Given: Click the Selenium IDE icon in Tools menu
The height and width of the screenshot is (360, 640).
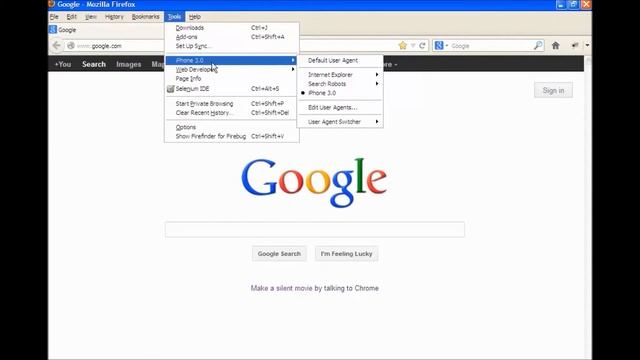Looking at the screenshot, I should [x=171, y=89].
